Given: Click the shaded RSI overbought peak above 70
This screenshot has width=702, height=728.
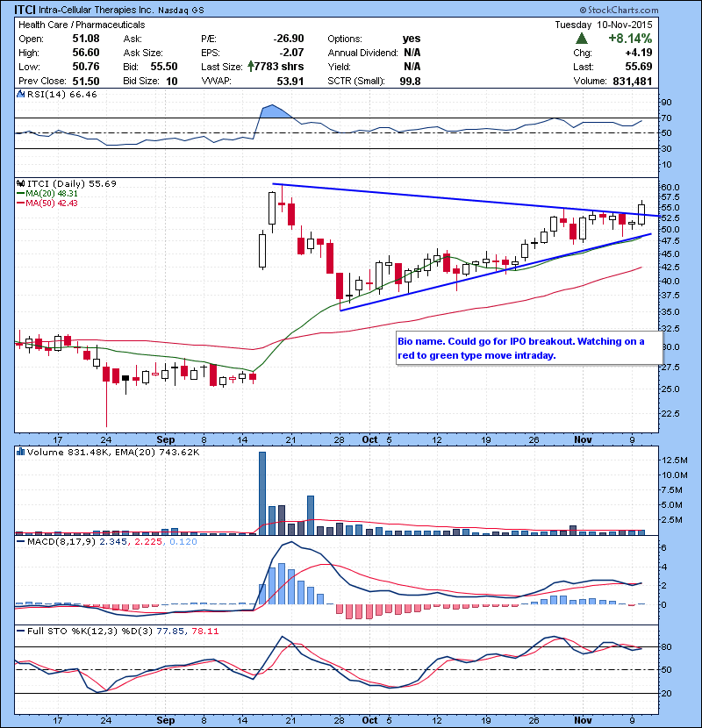Looking at the screenshot, I should pyautogui.click(x=274, y=111).
